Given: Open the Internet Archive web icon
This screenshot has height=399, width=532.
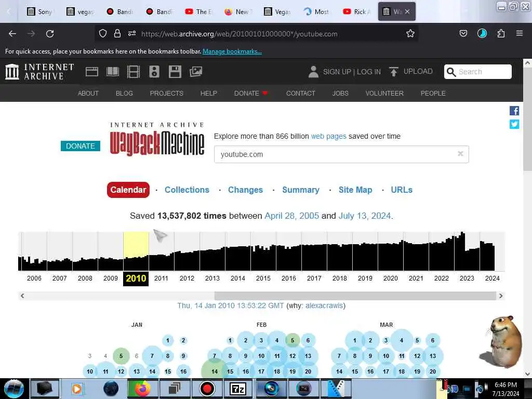Looking at the screenshot, I should [91, 72].
